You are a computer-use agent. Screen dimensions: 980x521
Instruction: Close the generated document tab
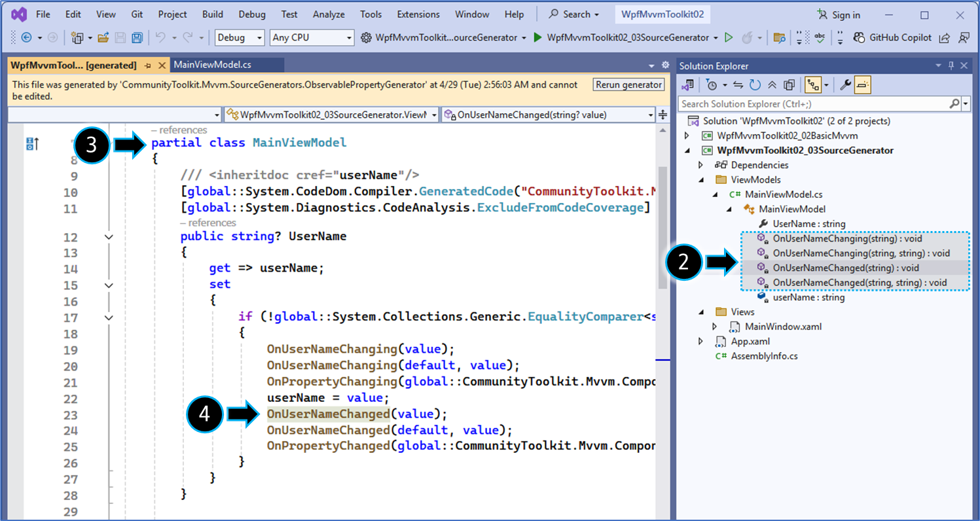click(161, 65)
